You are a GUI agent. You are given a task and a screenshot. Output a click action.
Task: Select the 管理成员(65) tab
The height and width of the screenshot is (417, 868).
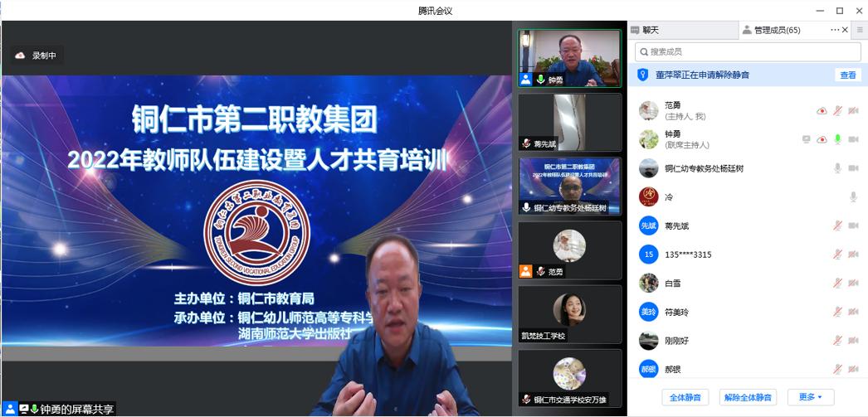coord(777,31)
